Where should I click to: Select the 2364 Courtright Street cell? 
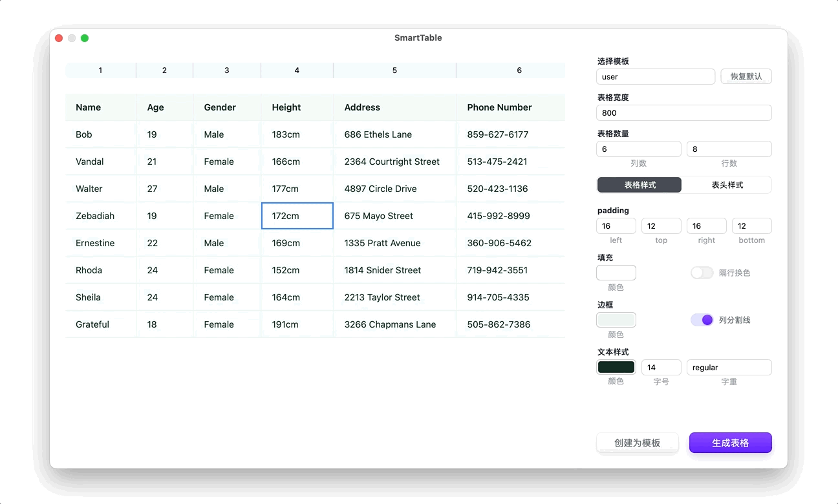pyautogui.click(x=395, y=162)
